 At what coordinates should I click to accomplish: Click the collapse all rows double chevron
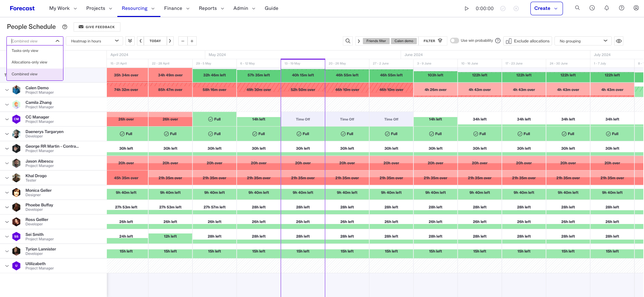pyautogui.click(x=130, y=41)
